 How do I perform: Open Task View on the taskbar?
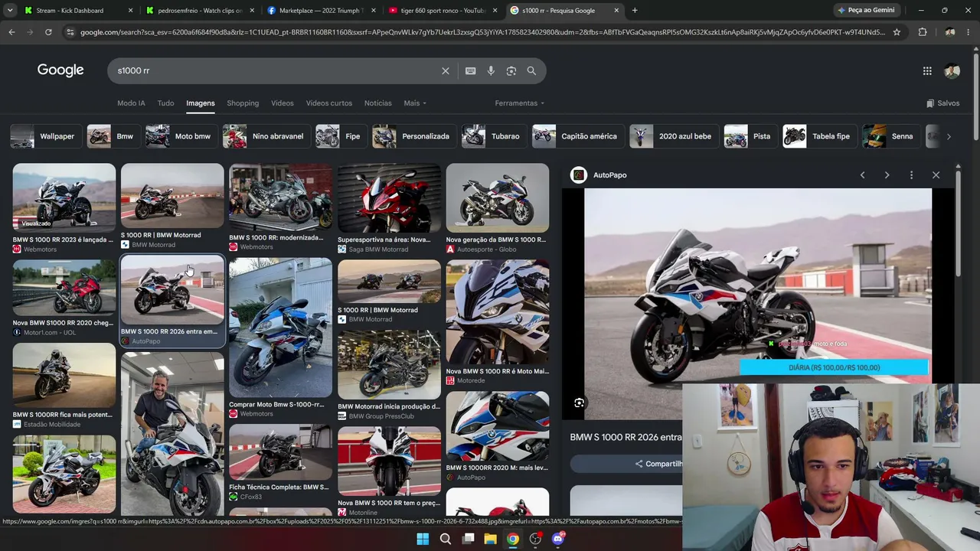pyautogui.click(x=468, y=539)
